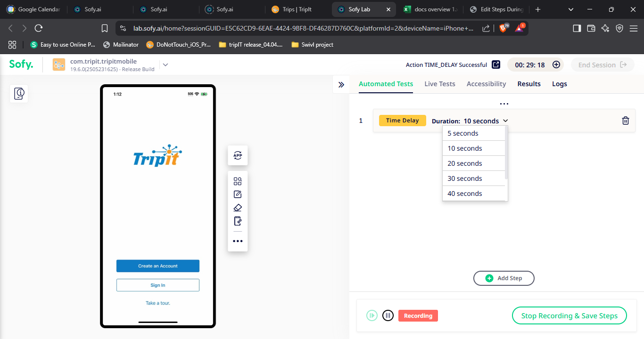Click the eraser icon on device toolbar
Screen dimensions: 644x339
click(x=238, y=208)
